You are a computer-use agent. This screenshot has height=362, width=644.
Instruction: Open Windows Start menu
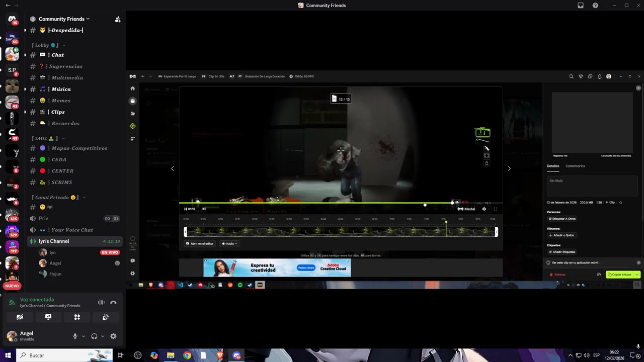pos(8,355)
